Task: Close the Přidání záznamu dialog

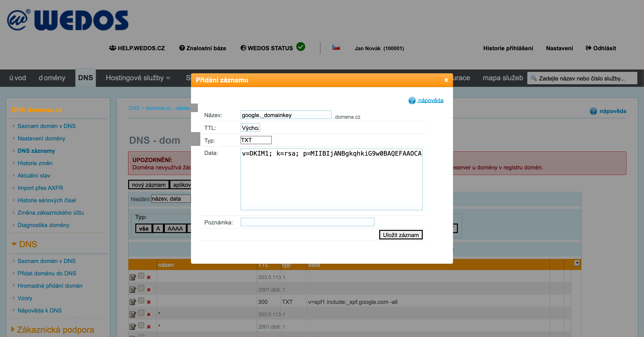Action: click(x=446, y=80)
